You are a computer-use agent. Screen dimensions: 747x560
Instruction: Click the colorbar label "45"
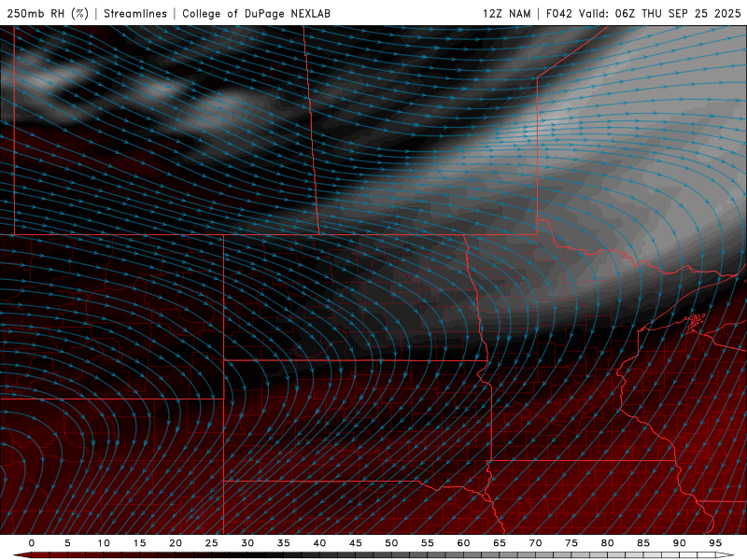click(x=356, y=543)
